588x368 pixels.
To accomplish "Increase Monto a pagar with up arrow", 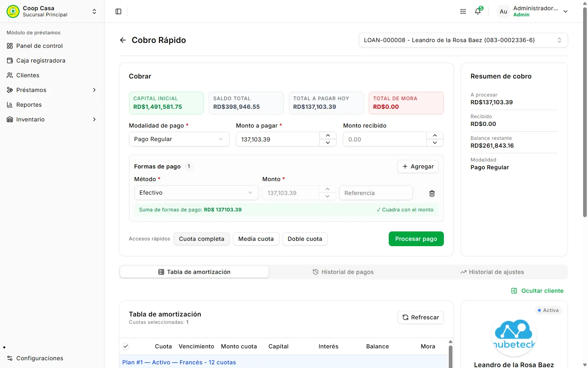I will tap(328, 135).
